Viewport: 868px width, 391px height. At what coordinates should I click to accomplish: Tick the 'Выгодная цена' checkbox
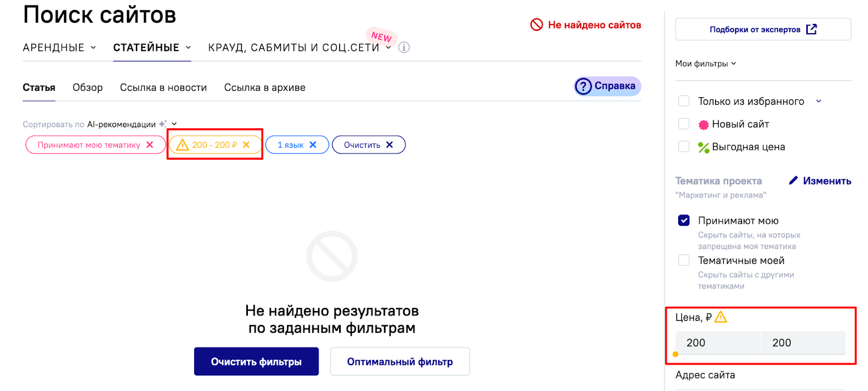684,147
